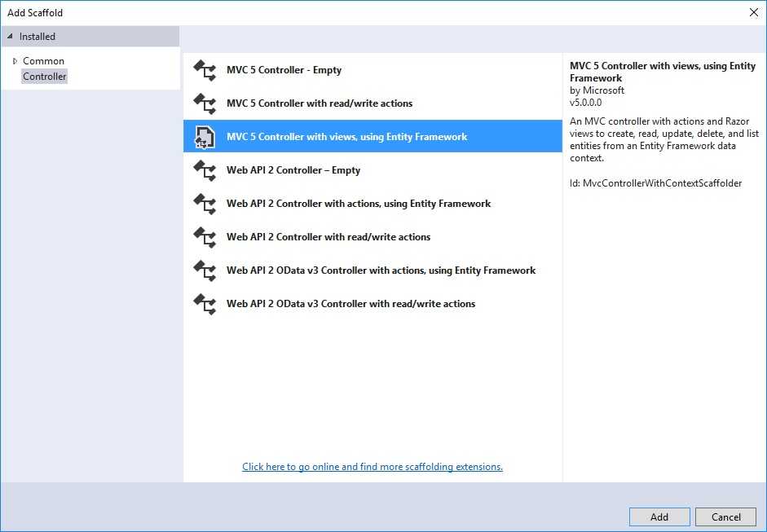
Task: Choose Web API 2 Controller with actions, using Entity Framework
Action: pyautogui.click(x=372, y=204)
